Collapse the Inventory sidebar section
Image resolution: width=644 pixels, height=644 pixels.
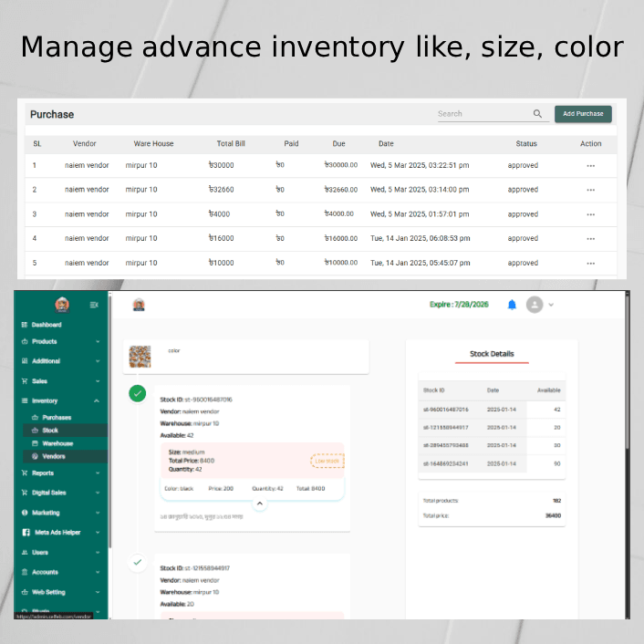98,400
